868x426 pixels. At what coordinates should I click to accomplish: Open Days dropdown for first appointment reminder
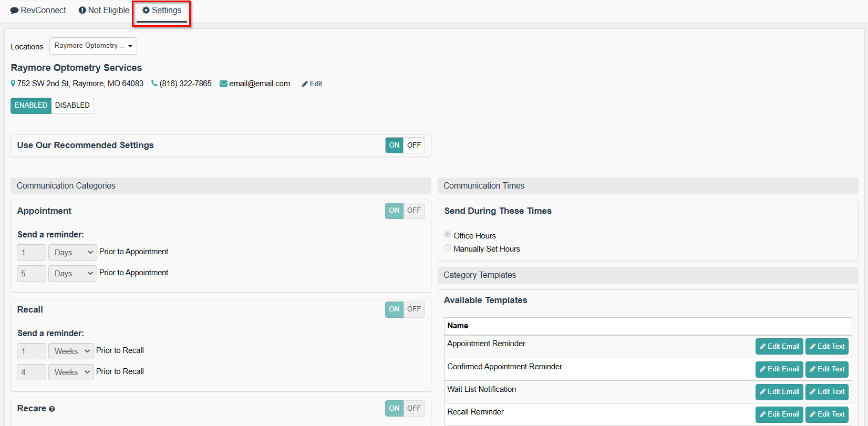(x=73, y=253)
